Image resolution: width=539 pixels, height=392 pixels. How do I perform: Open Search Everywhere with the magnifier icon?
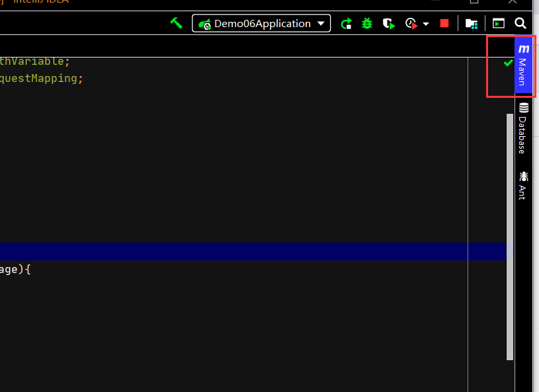(520, 23)
